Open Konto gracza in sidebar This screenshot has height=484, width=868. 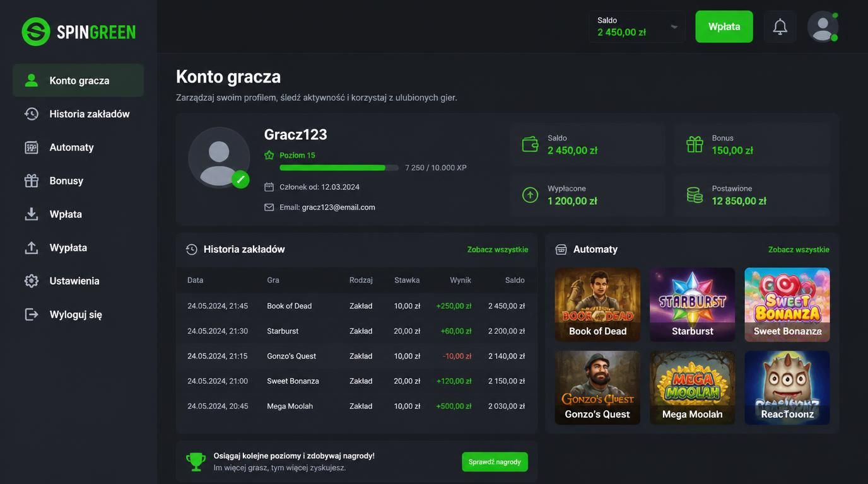click(x=78, y=80)
